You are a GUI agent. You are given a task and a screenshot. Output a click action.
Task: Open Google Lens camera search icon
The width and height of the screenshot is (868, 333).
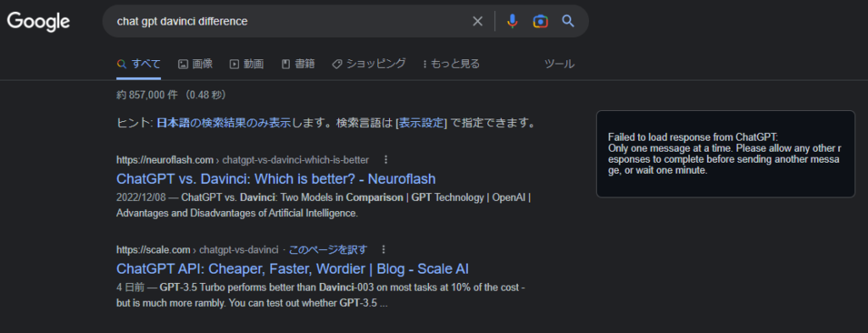point(540,21)
